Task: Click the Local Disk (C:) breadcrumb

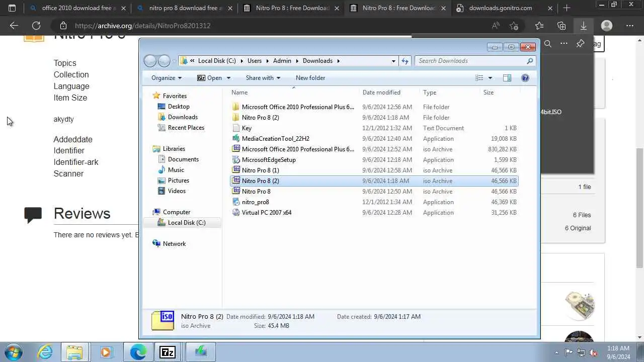Action: click(x=217, y=61)
